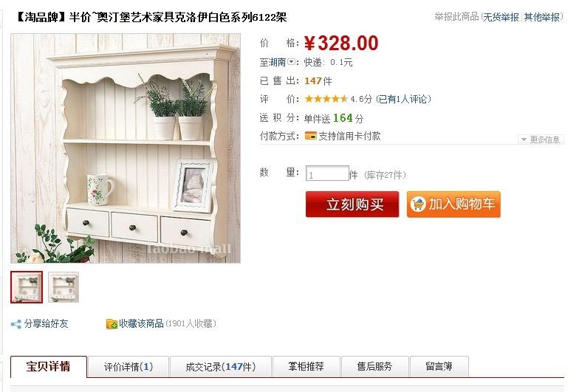Click the 立刻购买 buy now button
Screen dimensions: 579x392
coord(352,204)
